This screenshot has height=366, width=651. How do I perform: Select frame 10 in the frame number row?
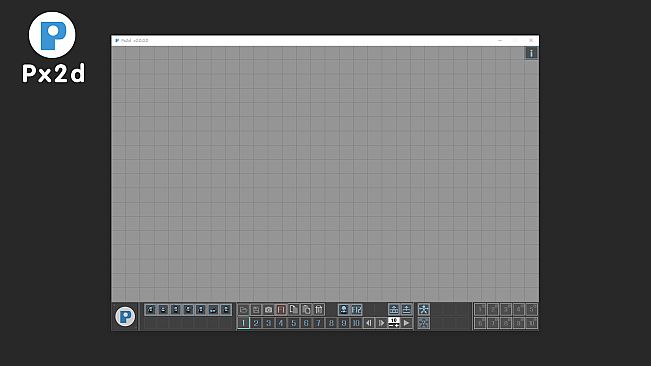(356, 323)
